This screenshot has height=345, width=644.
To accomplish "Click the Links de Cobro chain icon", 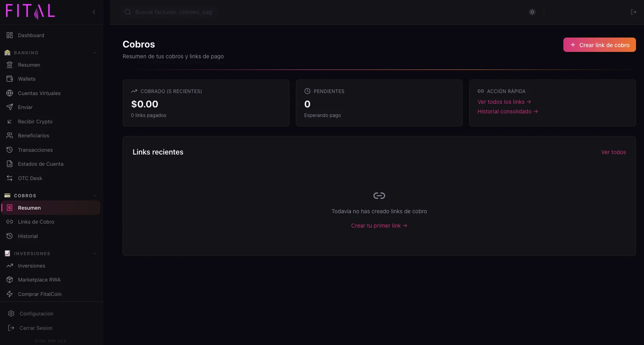I will coord(10,222).
